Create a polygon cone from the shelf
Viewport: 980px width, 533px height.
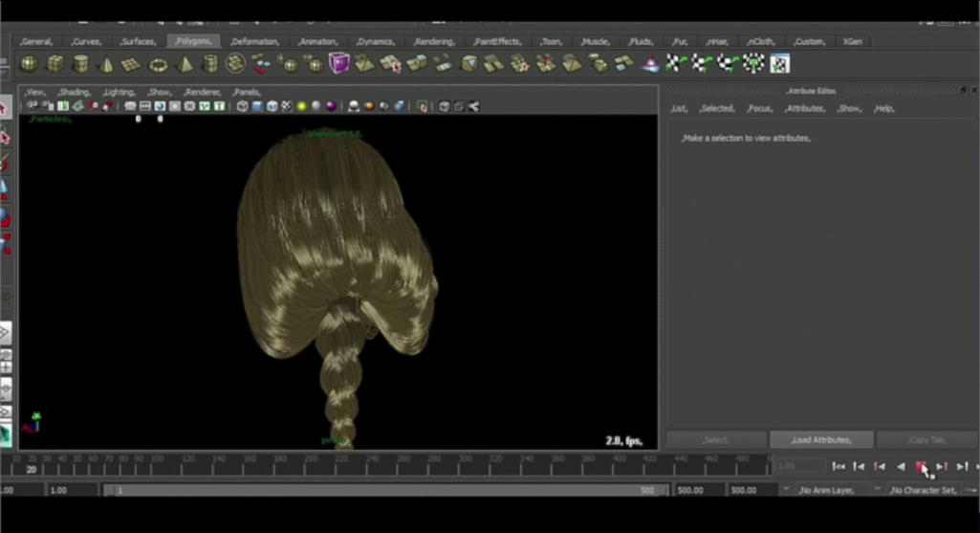(106, 64)
